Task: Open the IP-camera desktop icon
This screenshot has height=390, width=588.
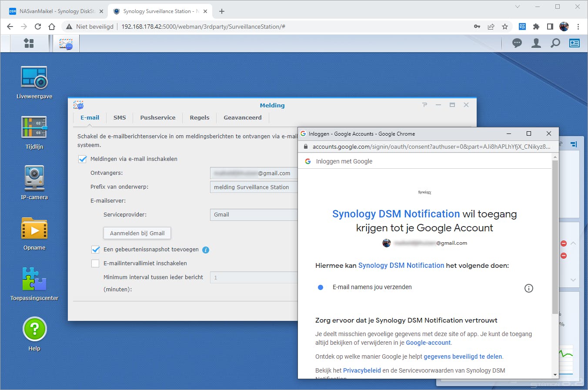Action: click(34, 183)
